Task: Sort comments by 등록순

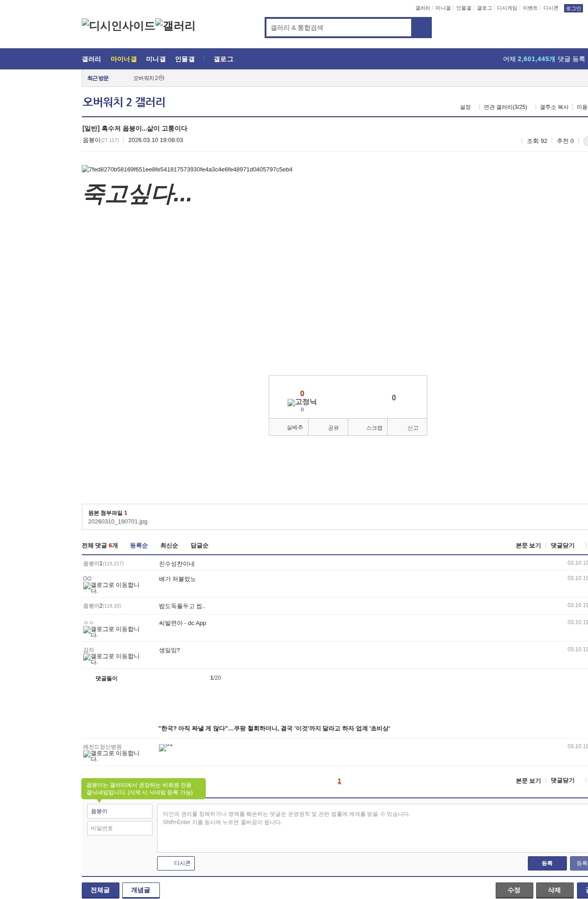Action: click(139, 546)
